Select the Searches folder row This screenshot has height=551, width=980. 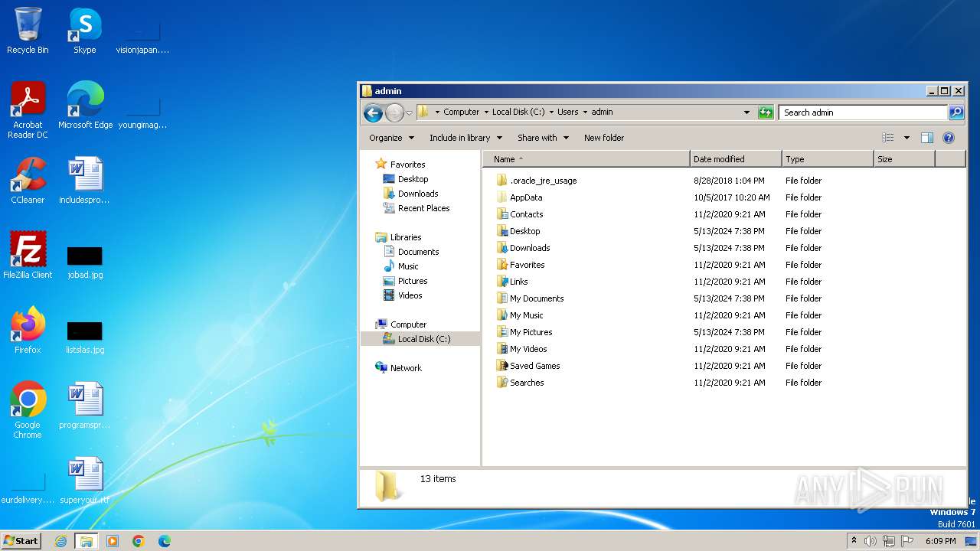tap(527, 383)
